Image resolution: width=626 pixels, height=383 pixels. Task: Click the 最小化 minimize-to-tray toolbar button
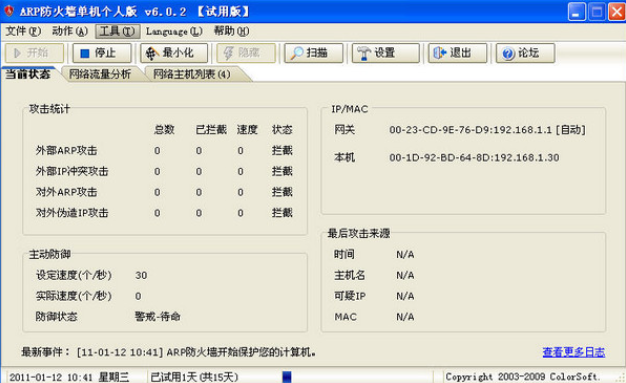[x=174, y=53]
